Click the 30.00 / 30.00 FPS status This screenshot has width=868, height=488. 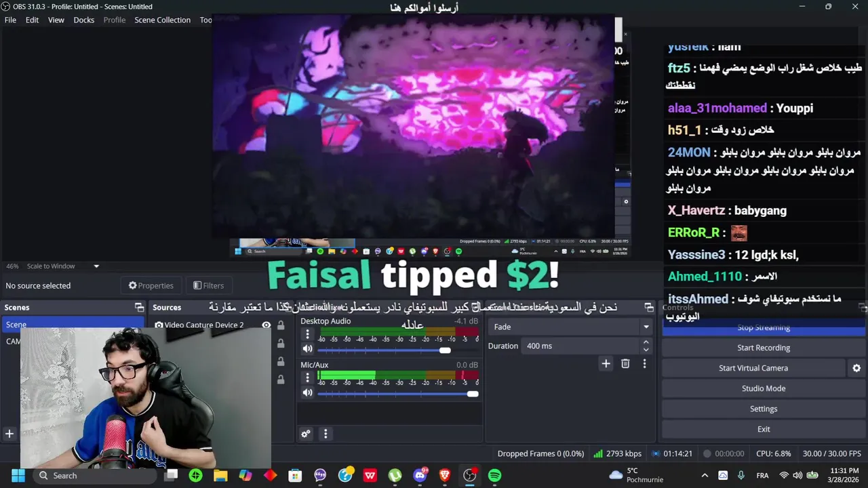pyautogui.click(x=831, y=453)
